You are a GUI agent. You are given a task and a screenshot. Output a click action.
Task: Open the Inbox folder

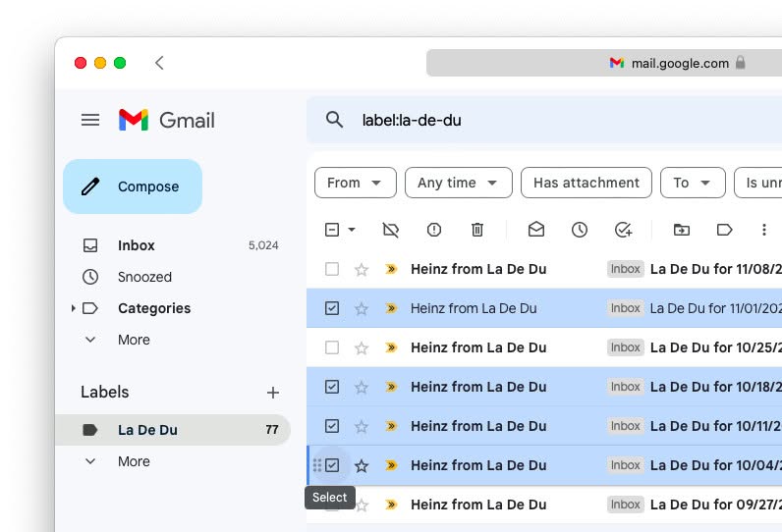(172, 245)
